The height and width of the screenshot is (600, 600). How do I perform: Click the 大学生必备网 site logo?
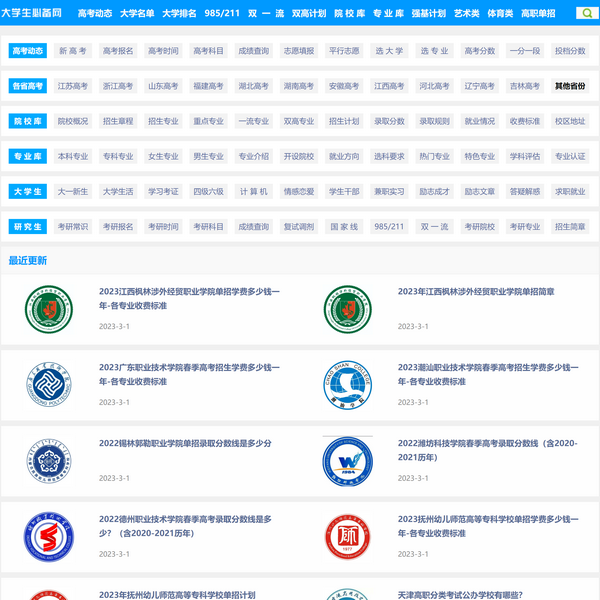tap(31, 14)
